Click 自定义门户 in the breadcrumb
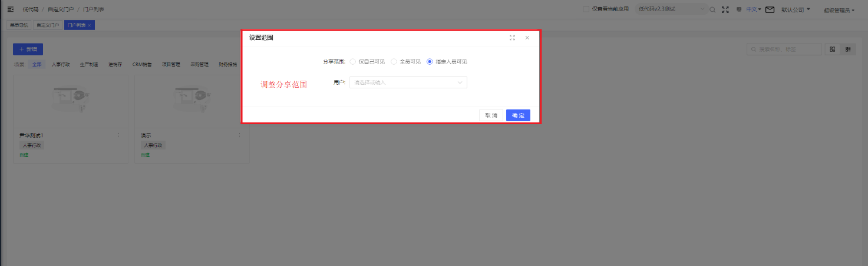Viewport: 868px width, 266px height. click(x=61, y=9)
